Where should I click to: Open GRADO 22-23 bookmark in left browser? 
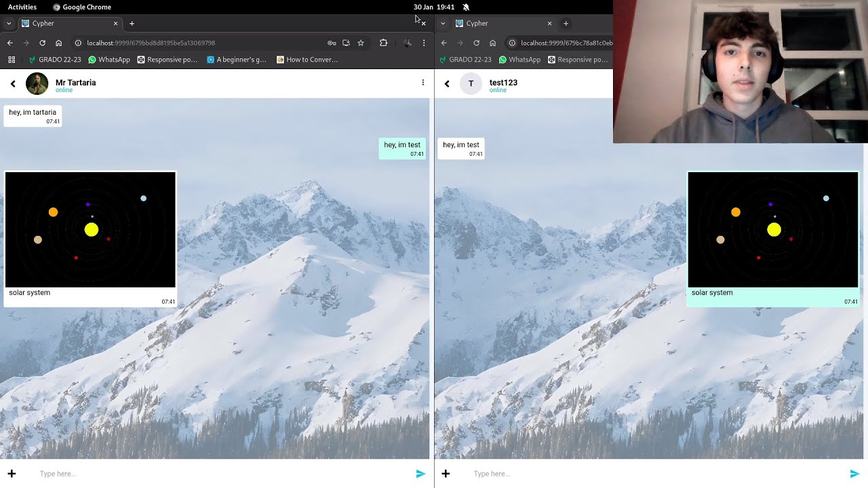point(54,60)
